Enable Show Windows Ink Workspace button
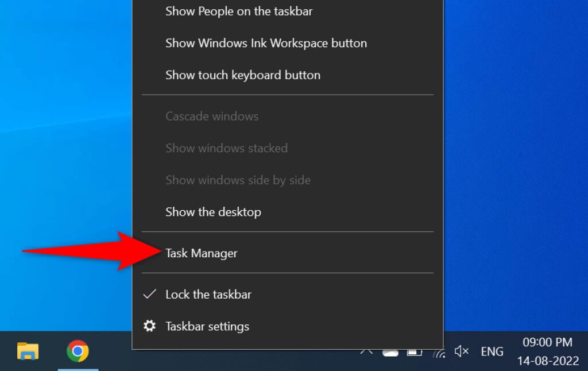 pyautogui.click(x=266, y=43)
